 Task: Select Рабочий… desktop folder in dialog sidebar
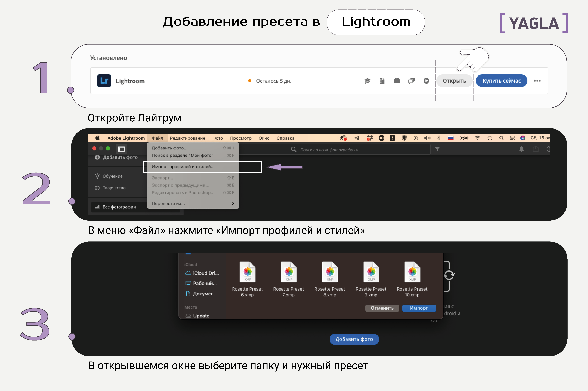pyautogui.click(x=201, y=283)
